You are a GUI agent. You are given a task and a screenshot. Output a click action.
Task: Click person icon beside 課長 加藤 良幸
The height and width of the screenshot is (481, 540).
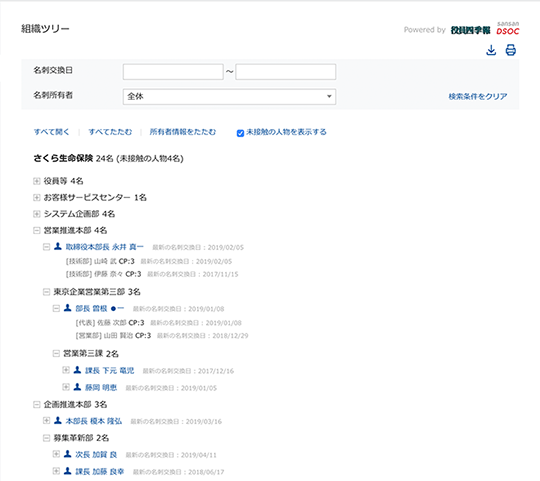[68, 471]
